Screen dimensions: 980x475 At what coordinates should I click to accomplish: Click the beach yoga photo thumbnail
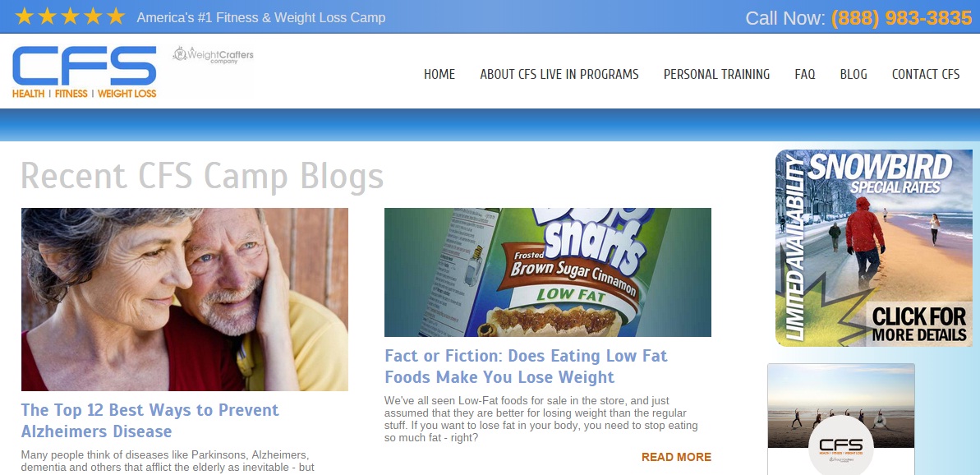coord(840,406)
